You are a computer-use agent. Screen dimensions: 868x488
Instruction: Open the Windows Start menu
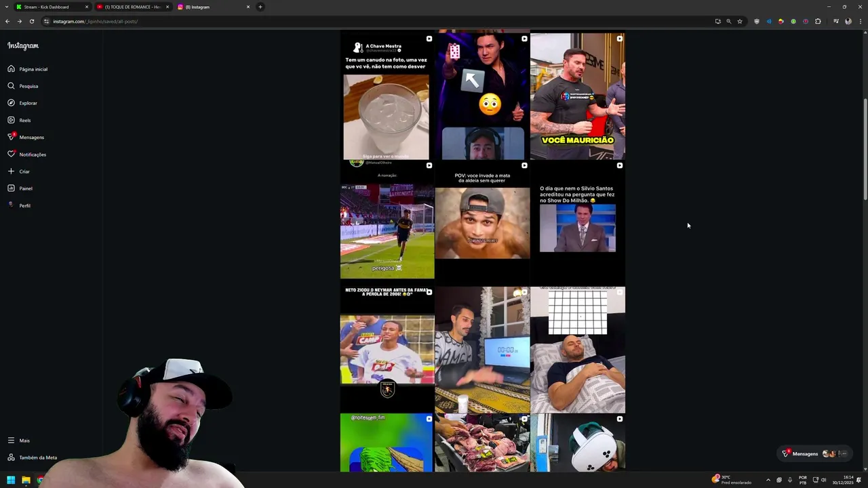click(x=11, y=480)
